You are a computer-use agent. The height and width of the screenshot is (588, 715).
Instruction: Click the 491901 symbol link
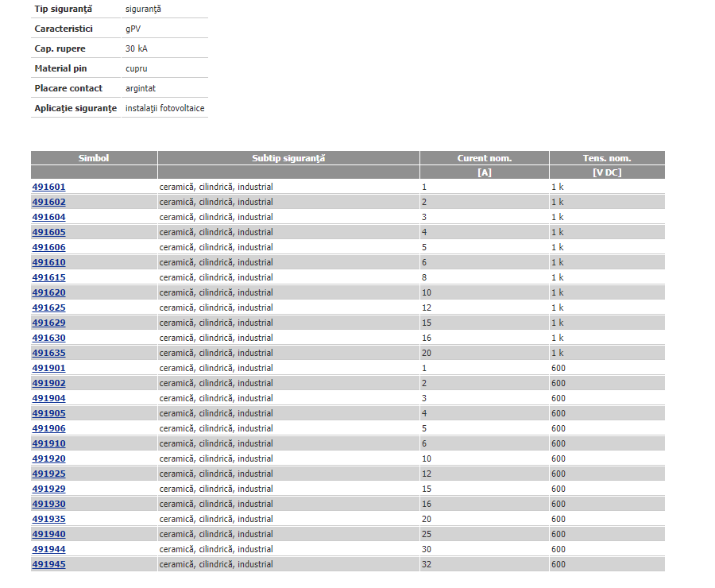point(48,368)
